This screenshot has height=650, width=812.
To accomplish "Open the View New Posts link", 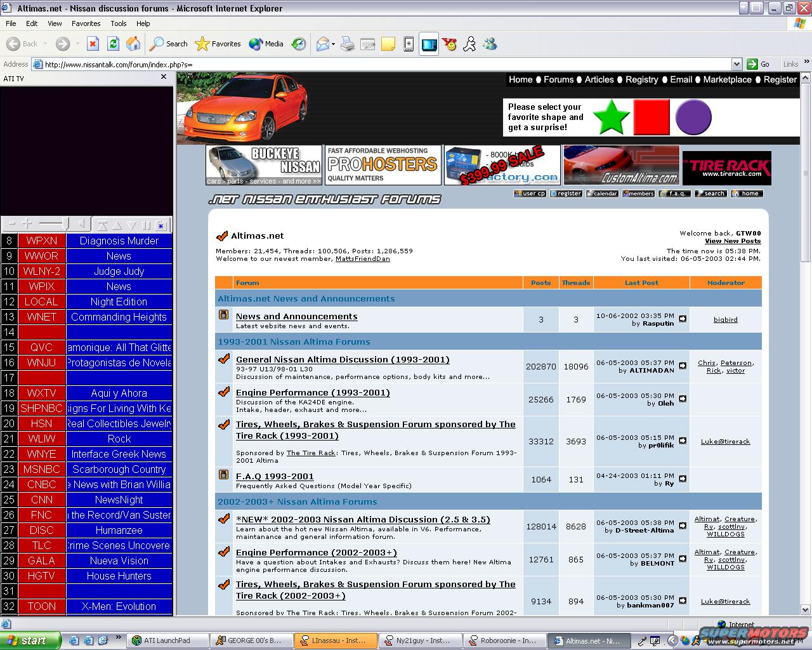I will coord(733,241).
